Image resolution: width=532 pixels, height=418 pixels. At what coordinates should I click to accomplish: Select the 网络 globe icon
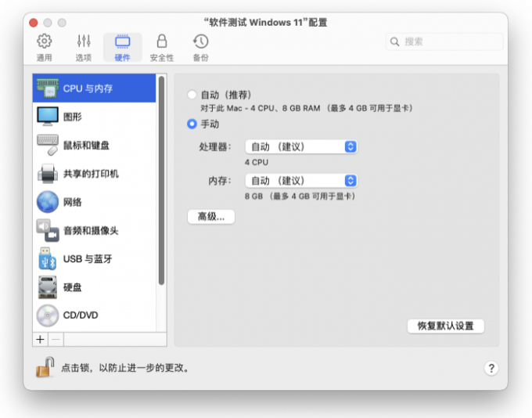coord(48,202)
